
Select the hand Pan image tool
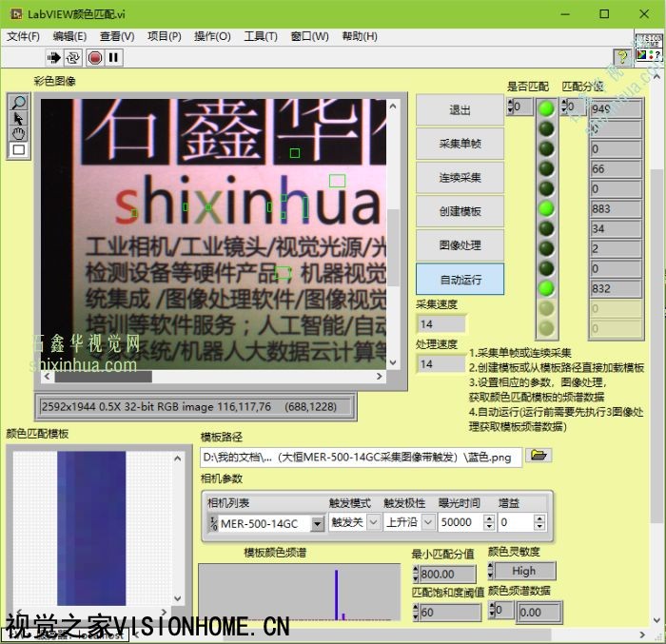(x=18, y=134)
